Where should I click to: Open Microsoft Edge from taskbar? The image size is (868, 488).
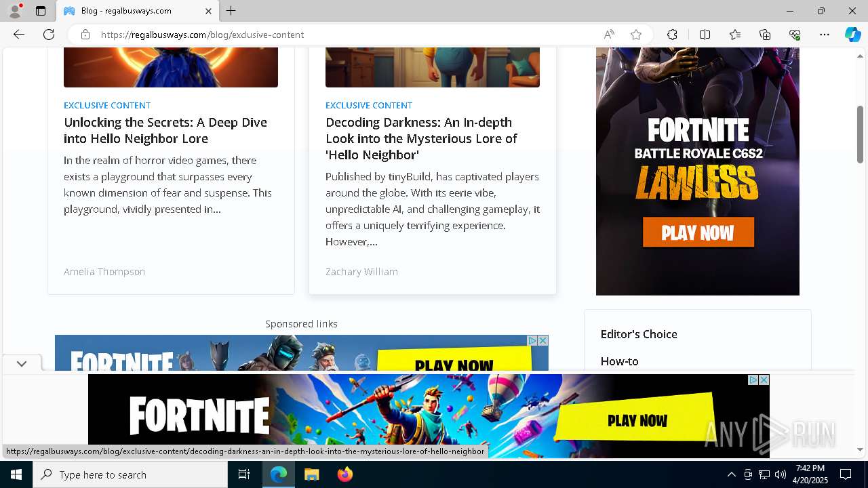coord(279,474)
